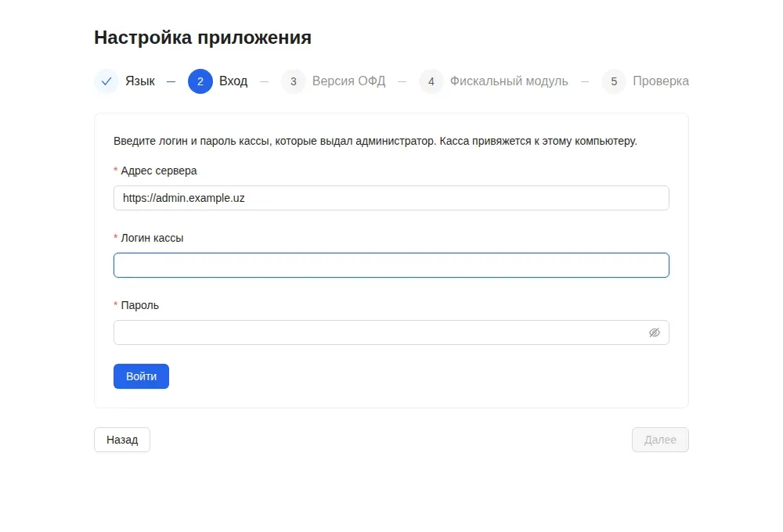
Task: Select the Вход step label
Action: (x=233, y=81)
